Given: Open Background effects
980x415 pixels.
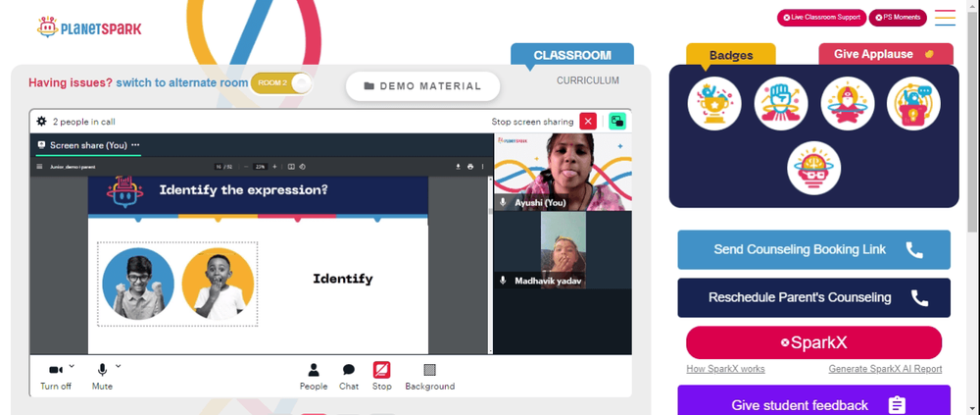Looking at the screenshot, I should 429,377.
